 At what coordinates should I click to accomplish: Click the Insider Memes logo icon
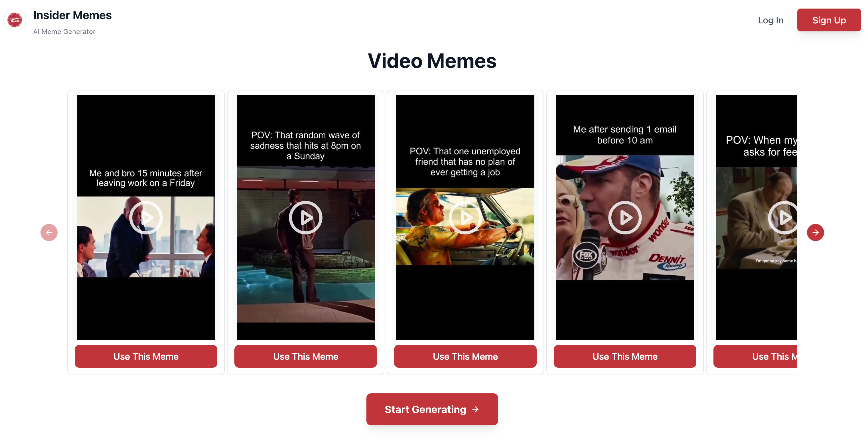coord(15,20)
